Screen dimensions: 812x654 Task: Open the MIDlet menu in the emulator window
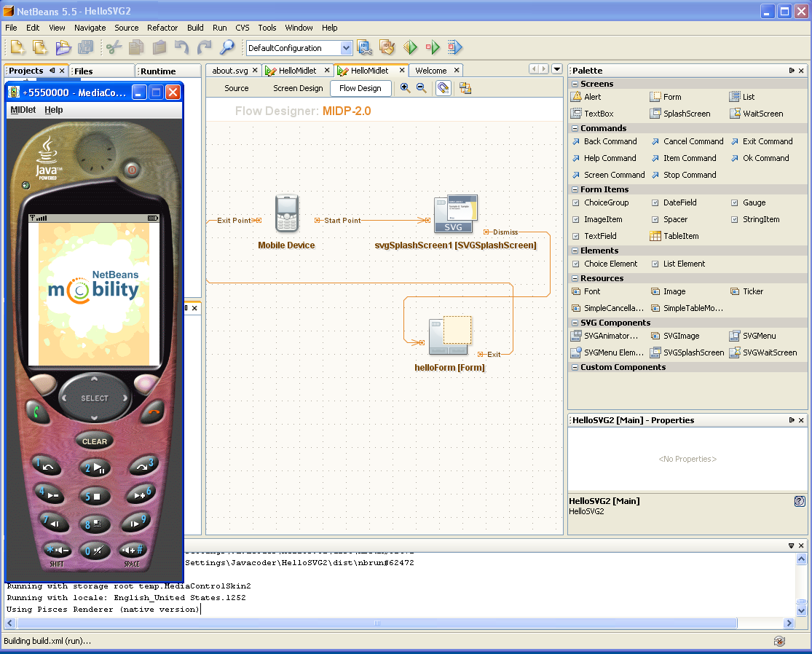coord(23,110)
